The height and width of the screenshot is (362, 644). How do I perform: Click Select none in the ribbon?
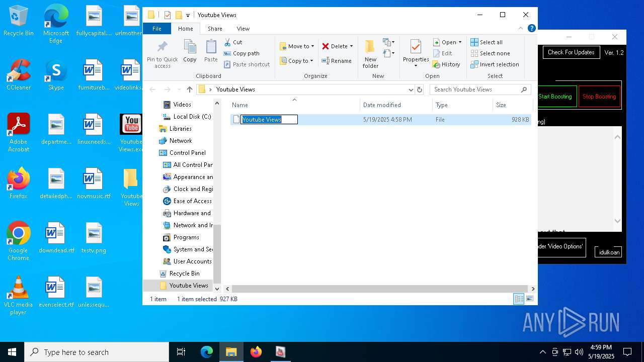pyautogui.click(x=490, y=53)
